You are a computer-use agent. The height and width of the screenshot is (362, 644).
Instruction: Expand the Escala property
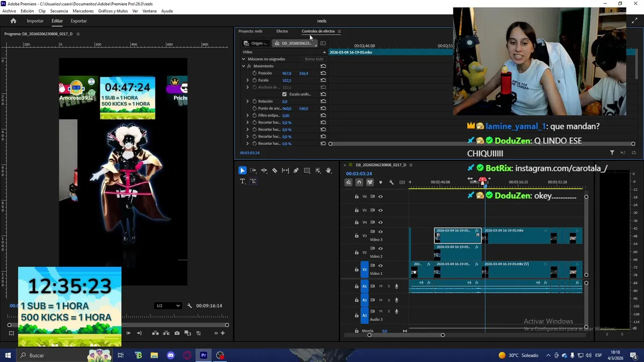point(247,80)
